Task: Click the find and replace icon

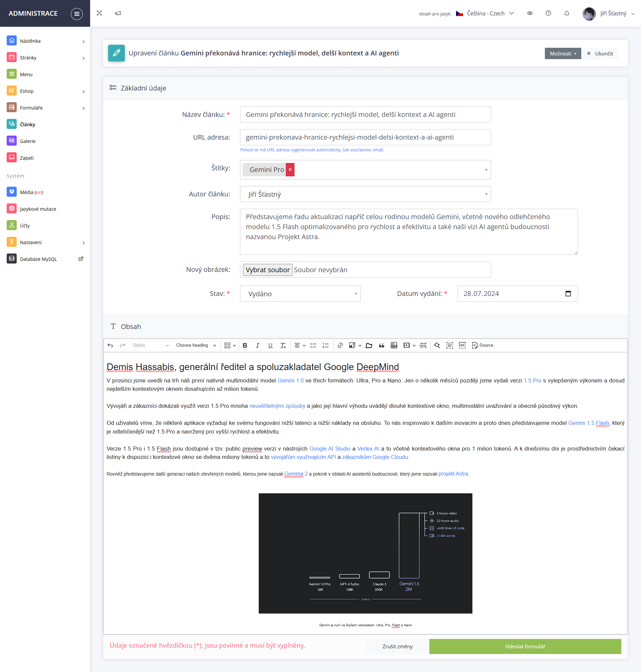Action: coord(437,345)
